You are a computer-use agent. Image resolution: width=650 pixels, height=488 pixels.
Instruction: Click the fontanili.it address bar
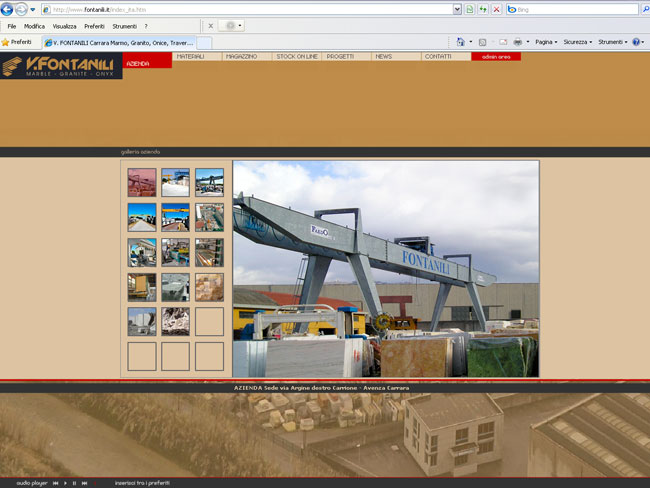pyautogui.click(x=247, y=10)
